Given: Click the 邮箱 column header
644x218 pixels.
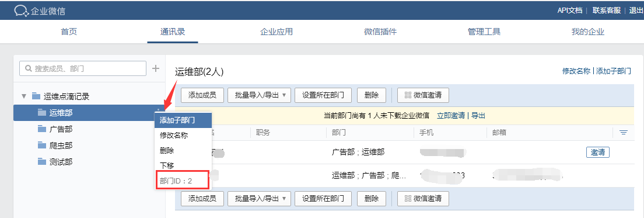Looking at the screenshot, I should tap(499, 133).
